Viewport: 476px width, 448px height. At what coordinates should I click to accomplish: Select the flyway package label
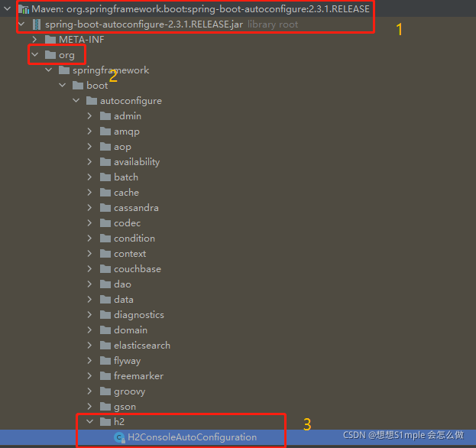[127, 361]
